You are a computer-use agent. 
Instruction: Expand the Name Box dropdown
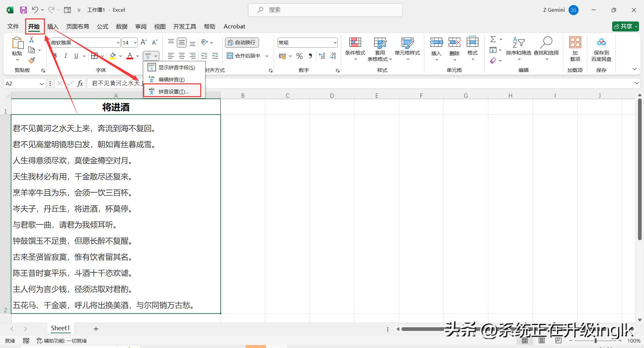[x=42, y=84]
